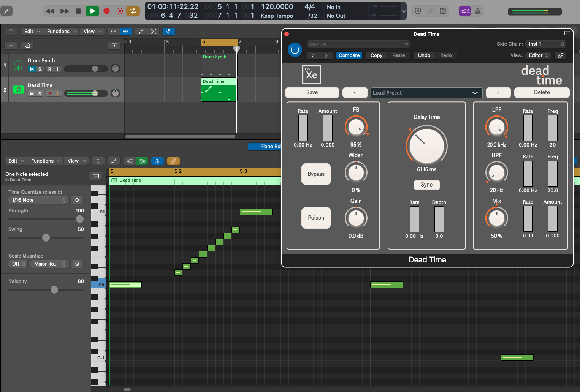Click the Undo button in plugin header
580x392 pixels.
(x=424, y=55)
